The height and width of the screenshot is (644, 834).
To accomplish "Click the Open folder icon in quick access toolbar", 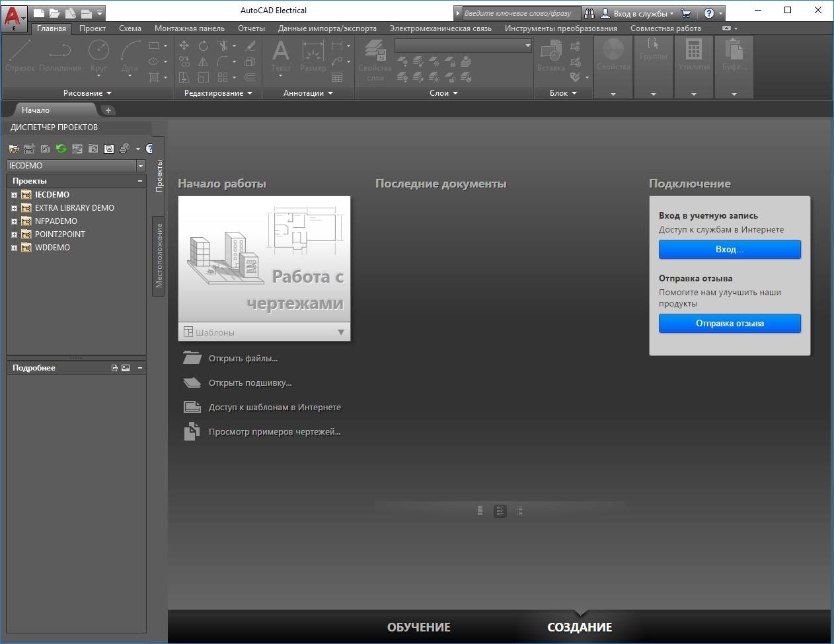I will (54, 13).
